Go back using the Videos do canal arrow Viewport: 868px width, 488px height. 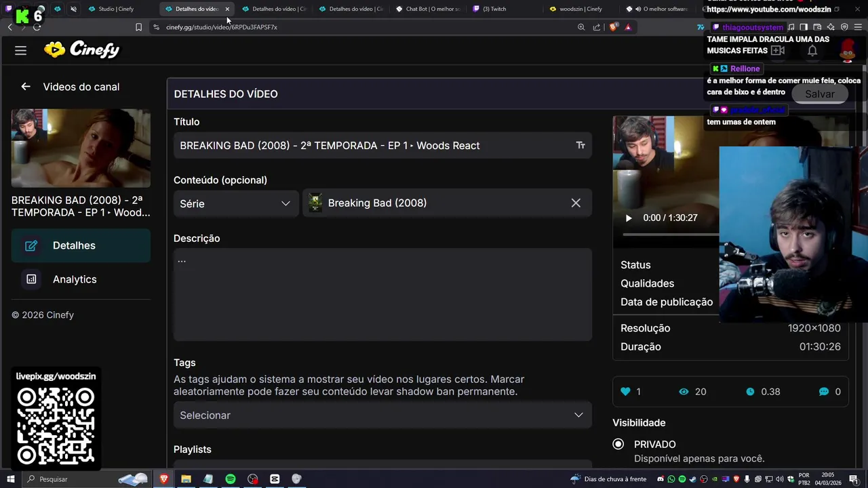(x=26, y=87)
